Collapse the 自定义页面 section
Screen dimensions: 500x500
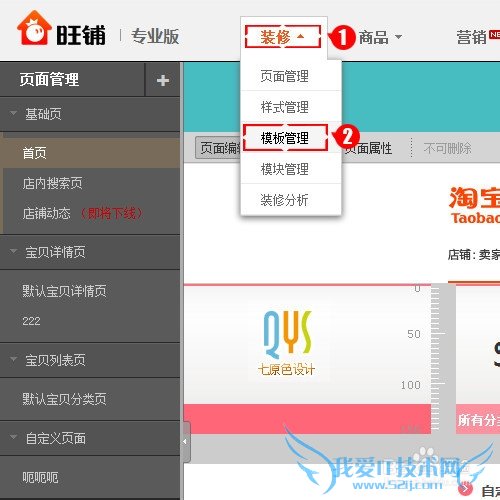[x=14, y=437]
